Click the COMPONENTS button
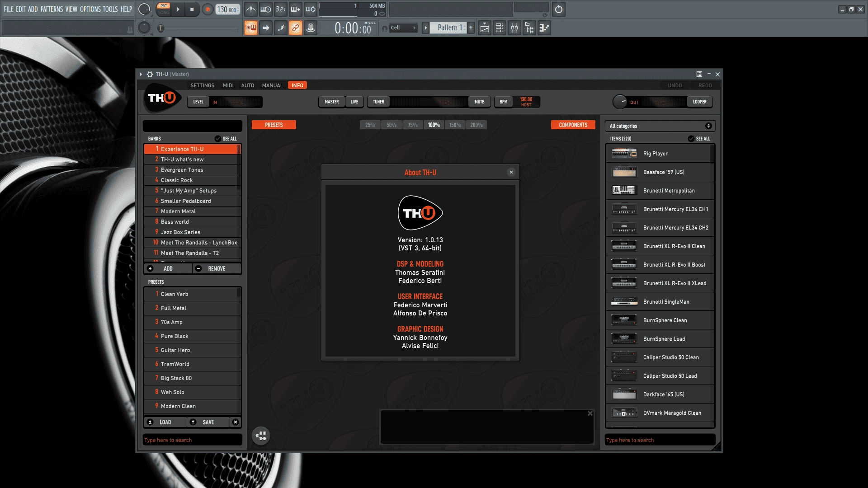The height and width of the screenshot is (488, 868). [x=573, y=125]
